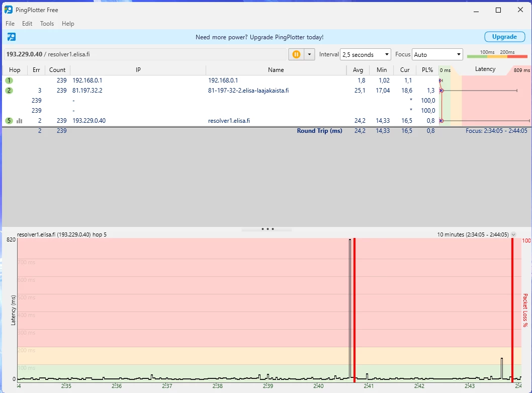Click the 100ms 200ms latency color scale

(x=497, y=54)
